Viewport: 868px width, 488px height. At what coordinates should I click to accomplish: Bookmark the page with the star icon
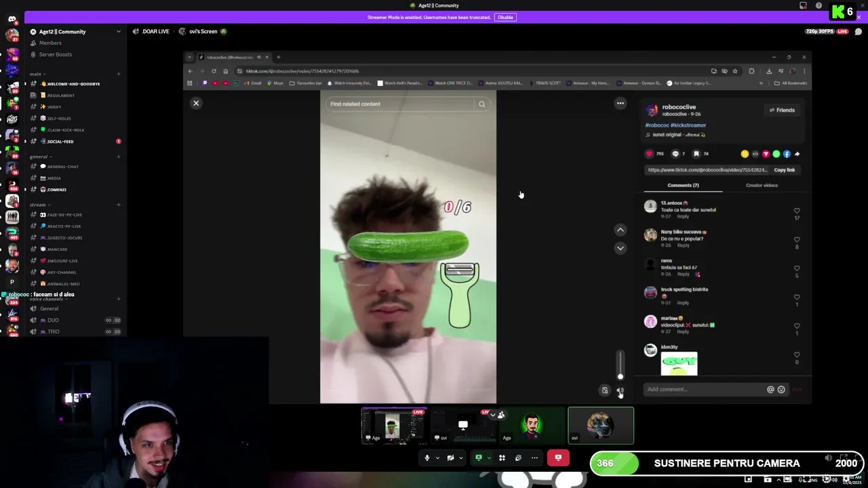[734, 70]
